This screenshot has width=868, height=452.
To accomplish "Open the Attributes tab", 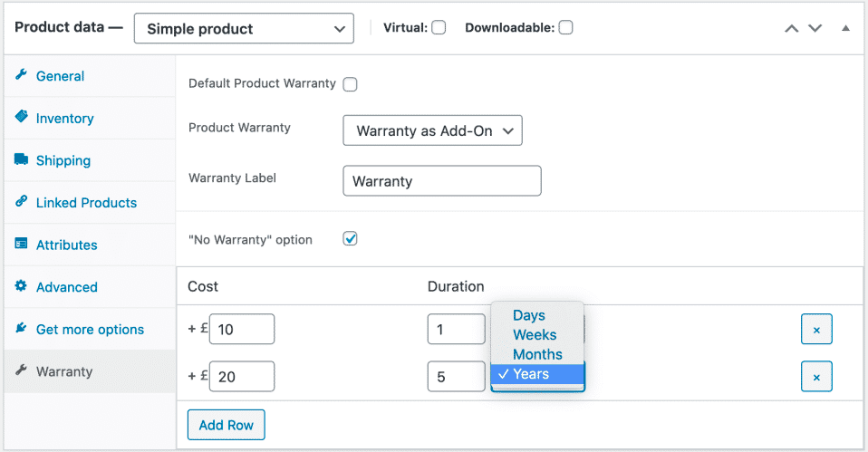I will pos(90,245).
